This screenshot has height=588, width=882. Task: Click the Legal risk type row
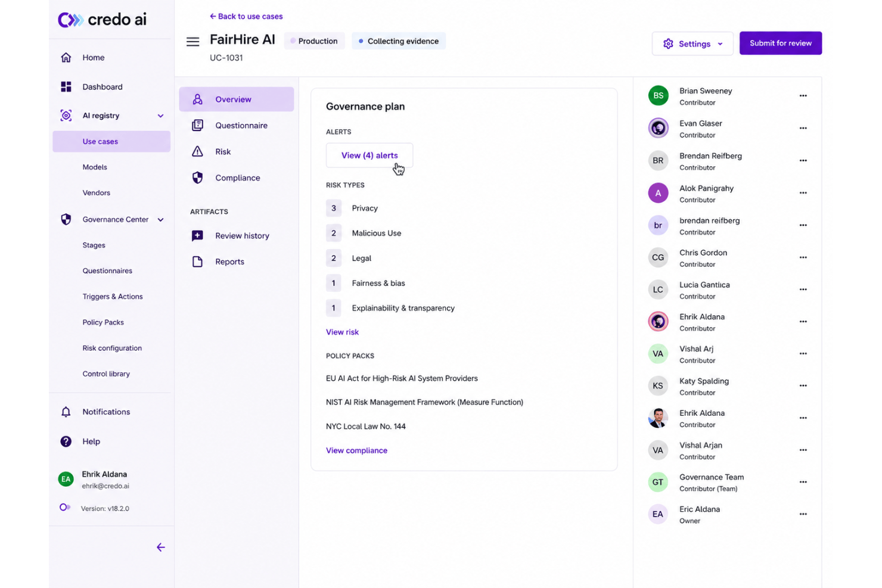(x=349, y=259)
